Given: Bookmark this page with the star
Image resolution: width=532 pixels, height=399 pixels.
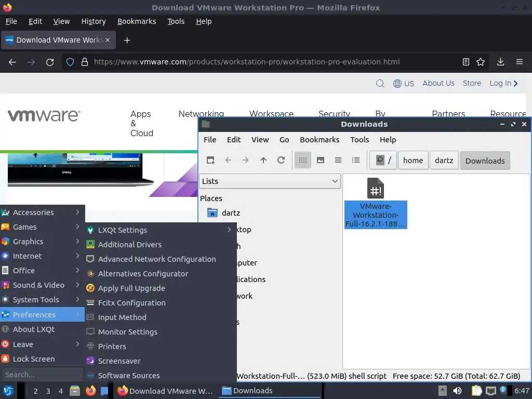Looking at the screenshot, I should click(x=481, y=62).
